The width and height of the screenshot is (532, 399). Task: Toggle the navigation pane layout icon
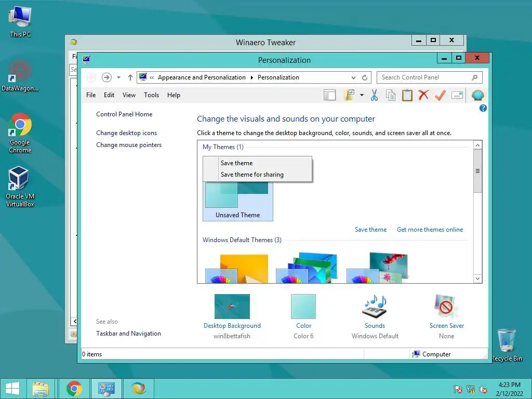(329, 96)
